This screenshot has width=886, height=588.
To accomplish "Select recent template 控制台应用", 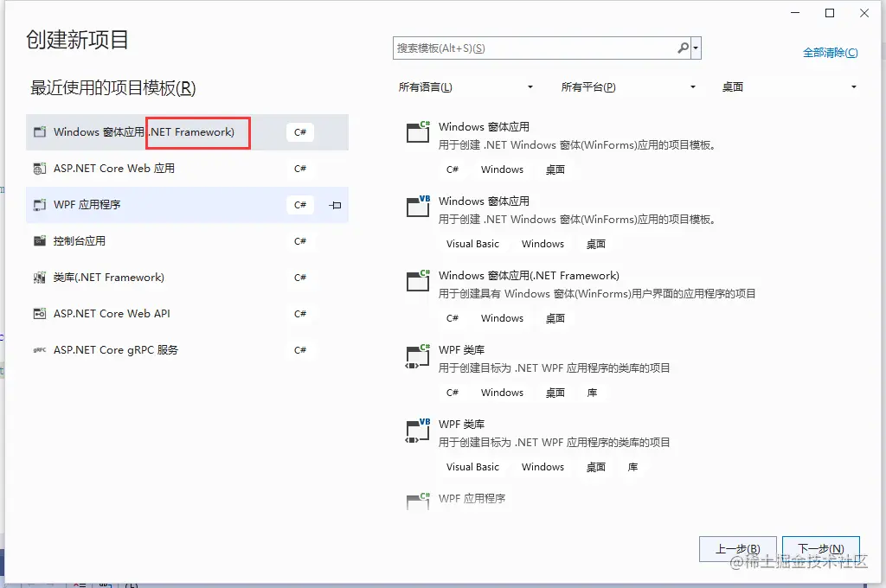I will point(187,241).
